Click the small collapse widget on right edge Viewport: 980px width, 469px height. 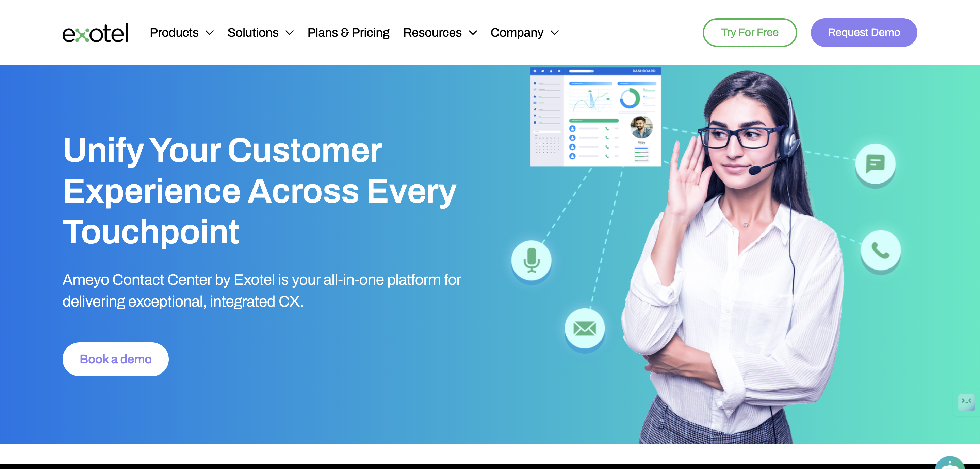(x=966, y=401)
